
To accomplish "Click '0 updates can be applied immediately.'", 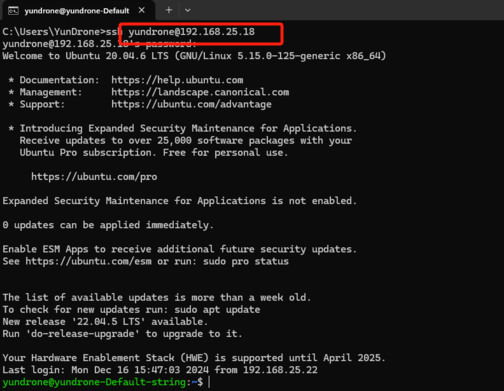I will click(108, 225).
